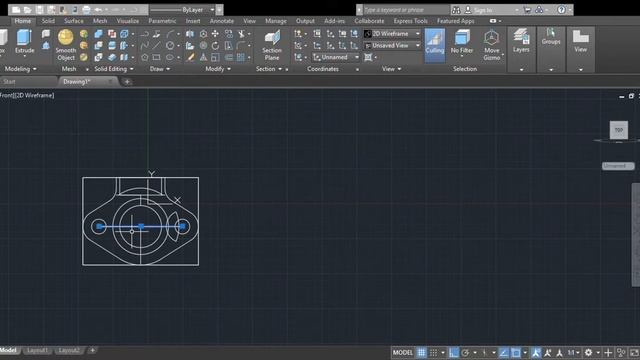Toggle annotation objects visibility icon

pyautogui.click(x=536, y=352)
